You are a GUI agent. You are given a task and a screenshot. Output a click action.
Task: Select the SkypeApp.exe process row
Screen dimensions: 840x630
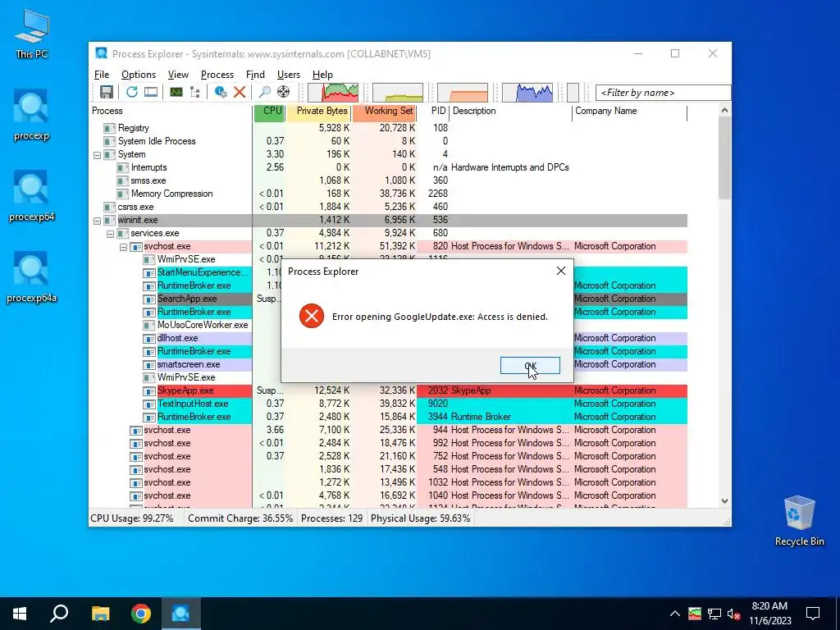(389, 390)
